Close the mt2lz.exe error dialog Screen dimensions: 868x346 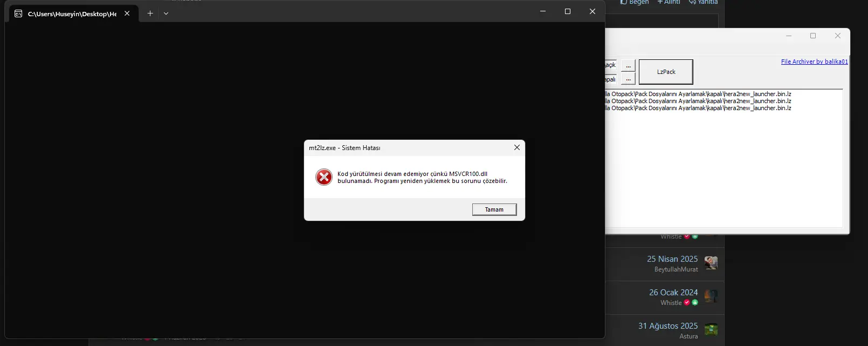pyautogui.click(x=516, y=147)
